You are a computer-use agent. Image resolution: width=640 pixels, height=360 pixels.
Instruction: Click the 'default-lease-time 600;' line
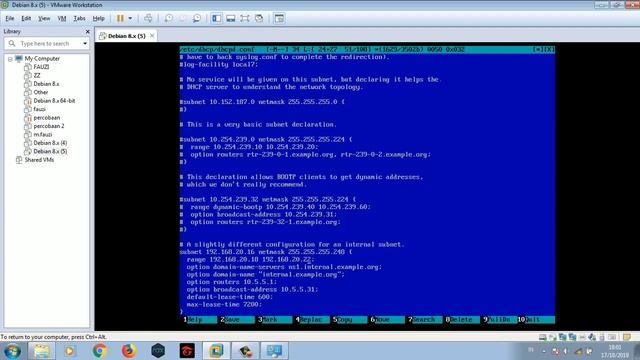point(230,297)
